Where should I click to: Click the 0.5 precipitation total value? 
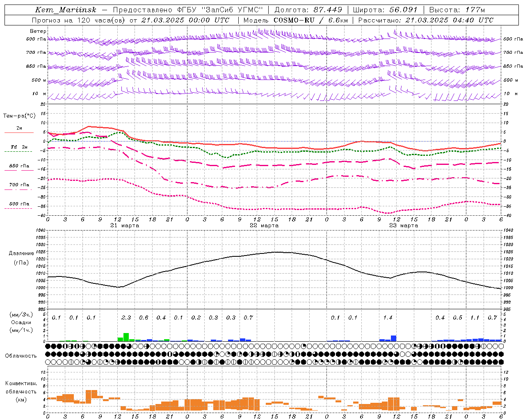[457, 317]
